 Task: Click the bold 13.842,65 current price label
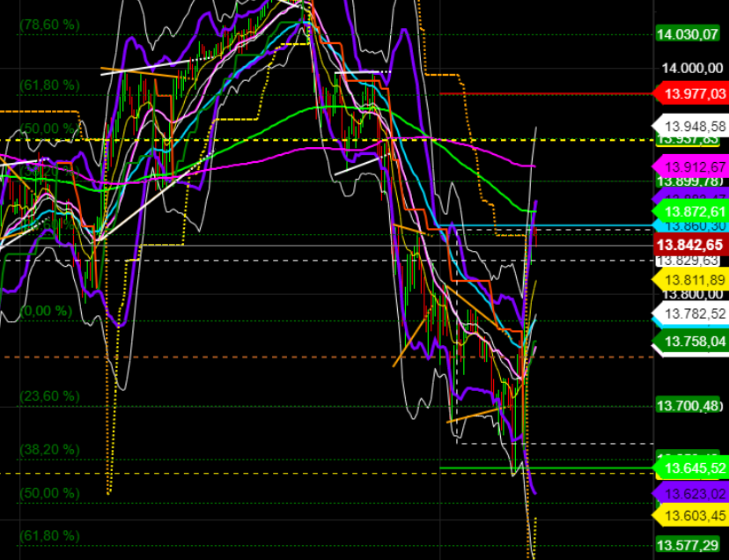tap(692, 244)
